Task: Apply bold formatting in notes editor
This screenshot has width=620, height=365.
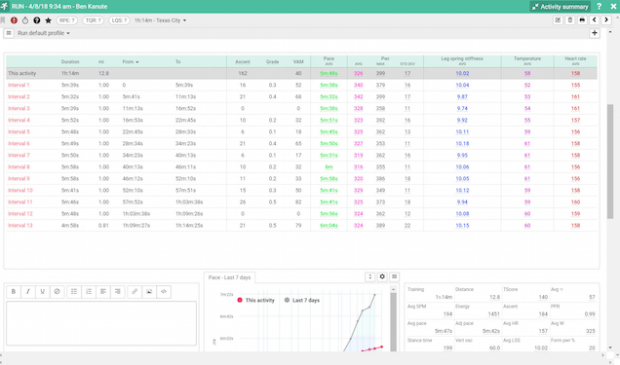Action: point(13,291)
